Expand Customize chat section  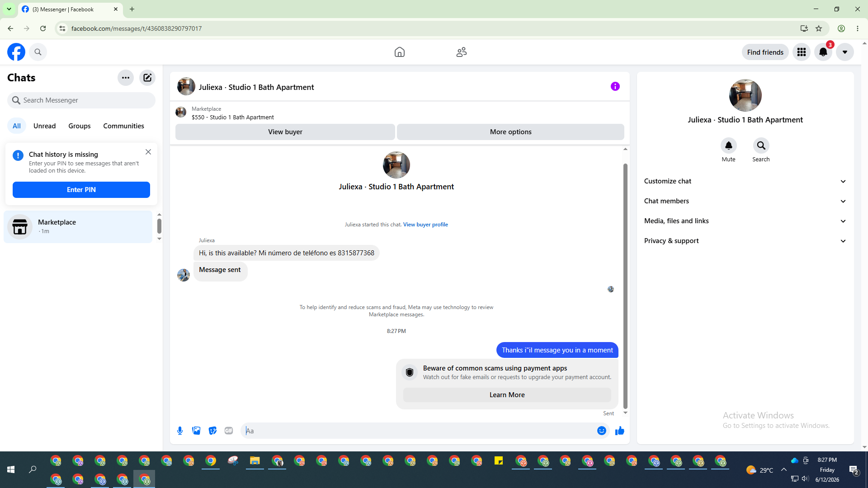pyautogui.click(x=745, y=181)
